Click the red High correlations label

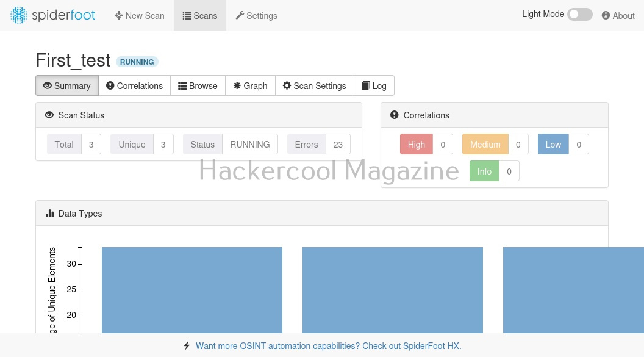416,144
